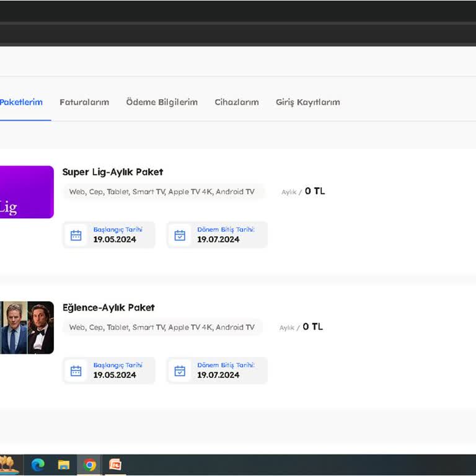This screenshot has width=476, height=476.
Task: Click the Super Lig supported devices label
Action: click(x=162, y=192)
